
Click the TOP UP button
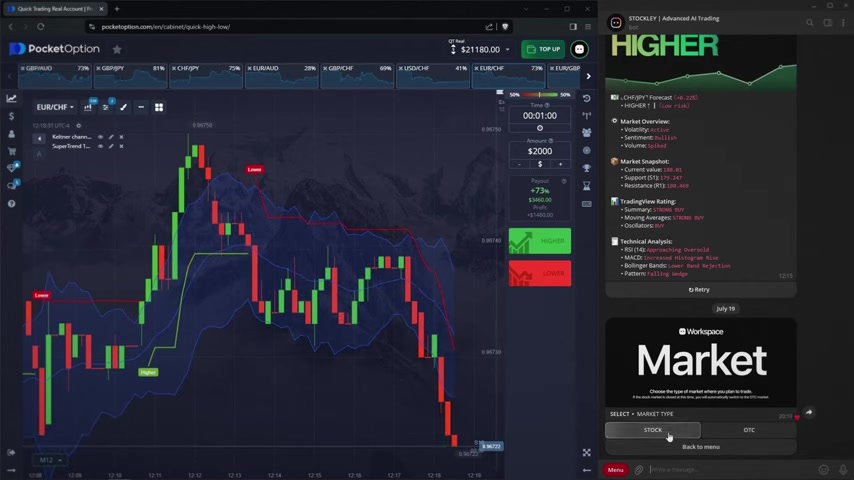pyautogui.click(x=543, y=50)
